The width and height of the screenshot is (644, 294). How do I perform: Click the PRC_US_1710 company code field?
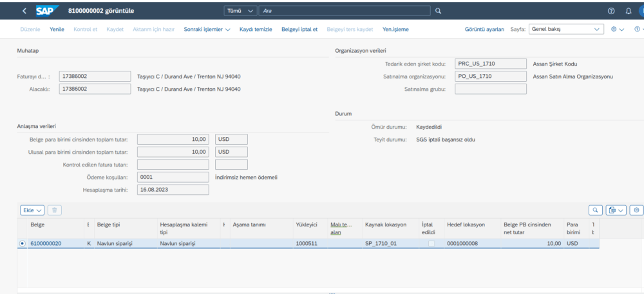click(x=491, y=64)
